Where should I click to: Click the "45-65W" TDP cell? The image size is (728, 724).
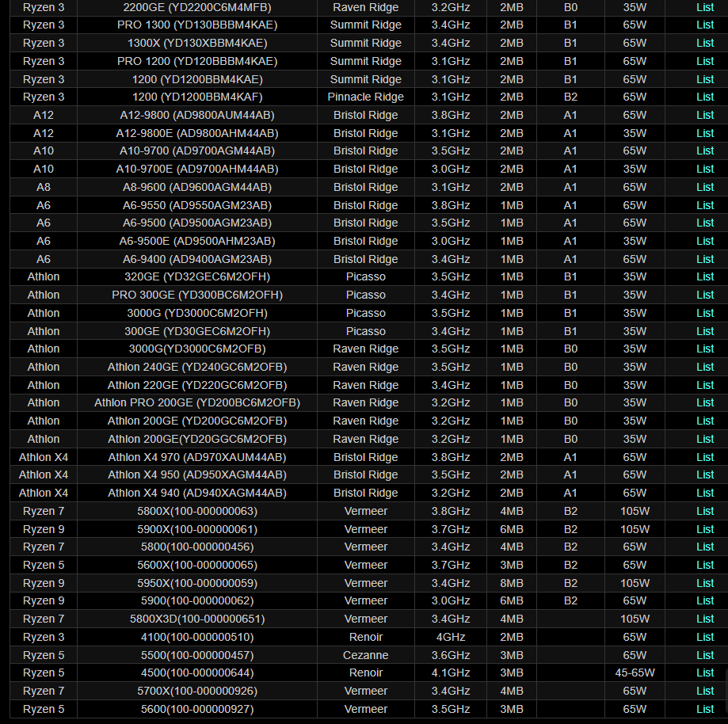coord(635,673)
